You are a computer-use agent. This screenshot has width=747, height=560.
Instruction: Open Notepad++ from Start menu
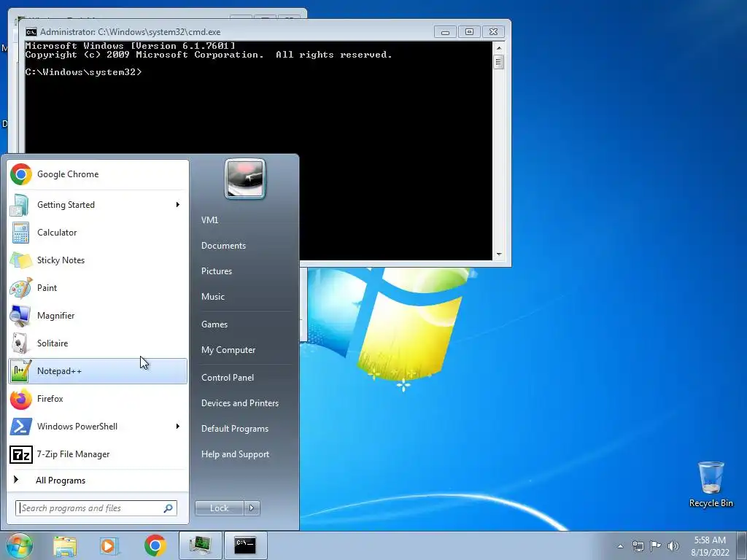point(98,371)
